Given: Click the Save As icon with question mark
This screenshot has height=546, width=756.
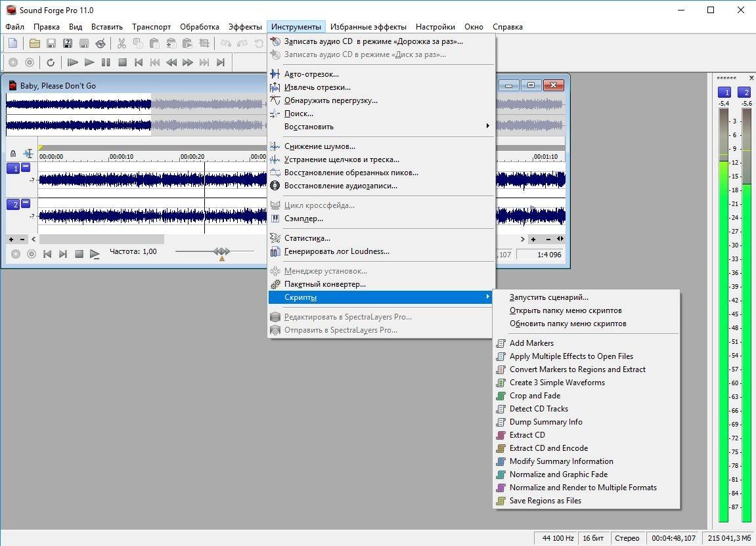Looking at the screenshot, I should point(68,43).
